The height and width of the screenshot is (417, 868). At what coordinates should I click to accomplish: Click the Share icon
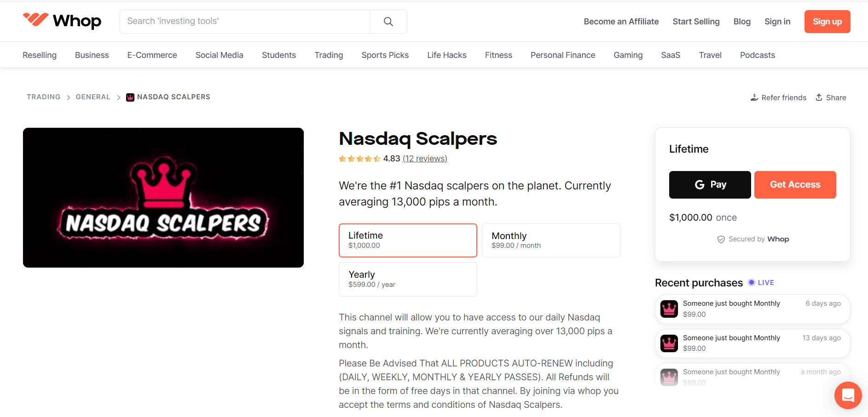(x=820, y=97)
